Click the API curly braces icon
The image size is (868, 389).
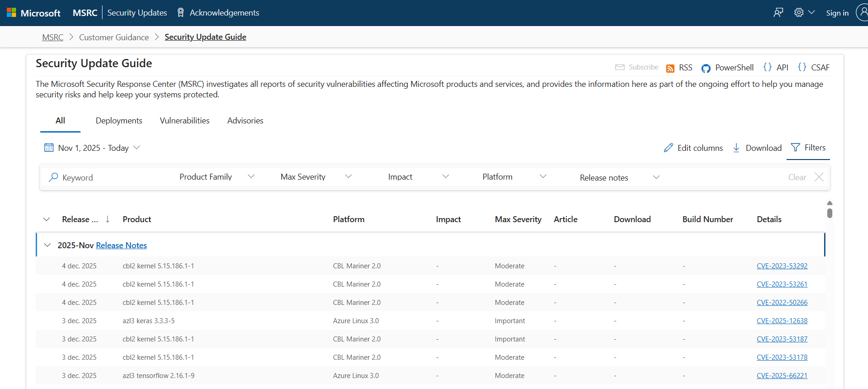(x=767, y=67)
